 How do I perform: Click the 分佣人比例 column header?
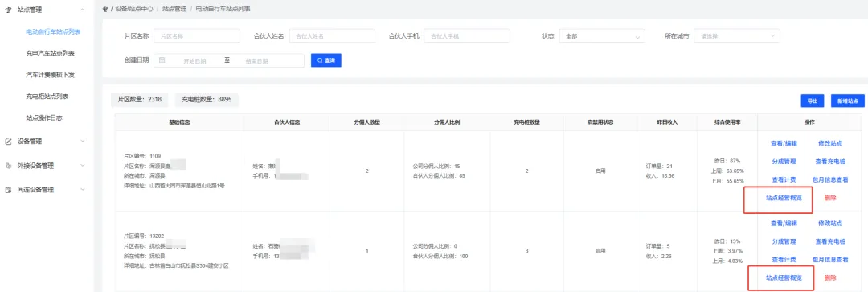[x=447, y=122]
